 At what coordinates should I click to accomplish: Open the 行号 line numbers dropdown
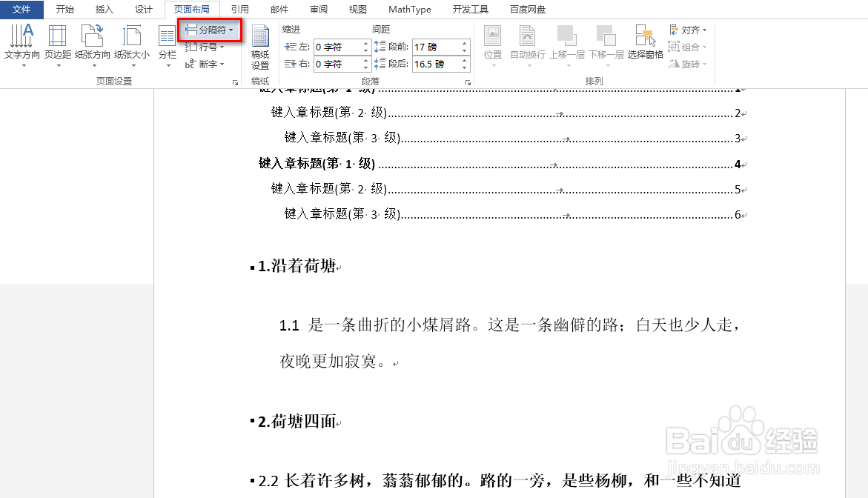[205, 47]
